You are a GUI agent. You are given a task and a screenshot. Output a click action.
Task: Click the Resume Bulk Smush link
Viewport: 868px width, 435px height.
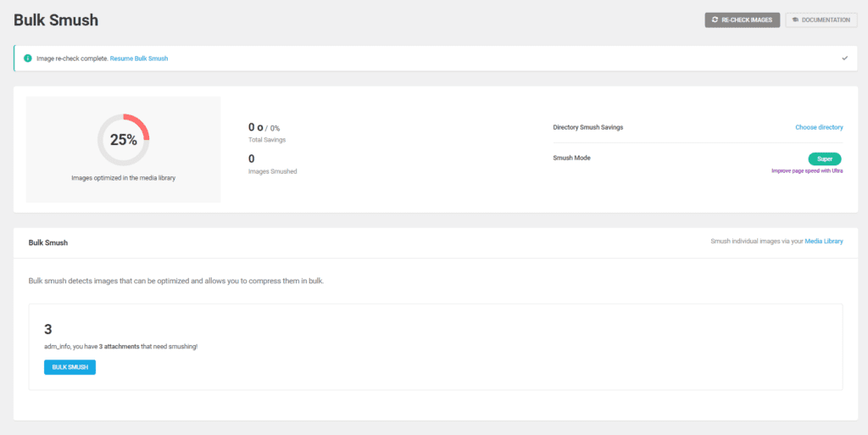pyautogui.click(x=139, y=59)
